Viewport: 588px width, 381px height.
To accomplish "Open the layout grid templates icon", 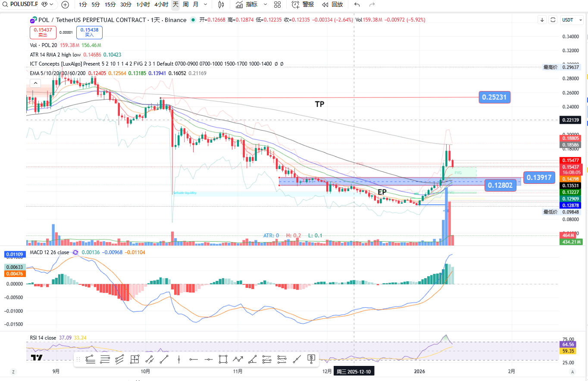I will pyautogui.click(x=277, y=5).
